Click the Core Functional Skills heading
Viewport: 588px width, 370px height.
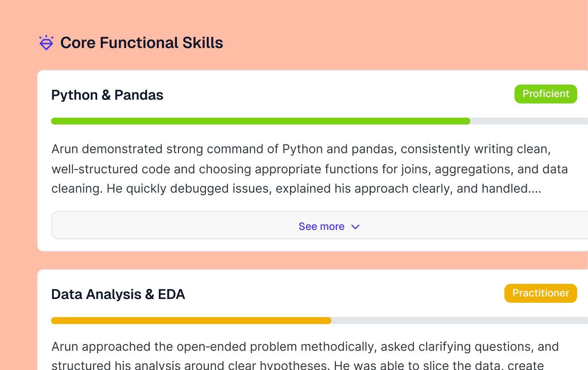142,42
